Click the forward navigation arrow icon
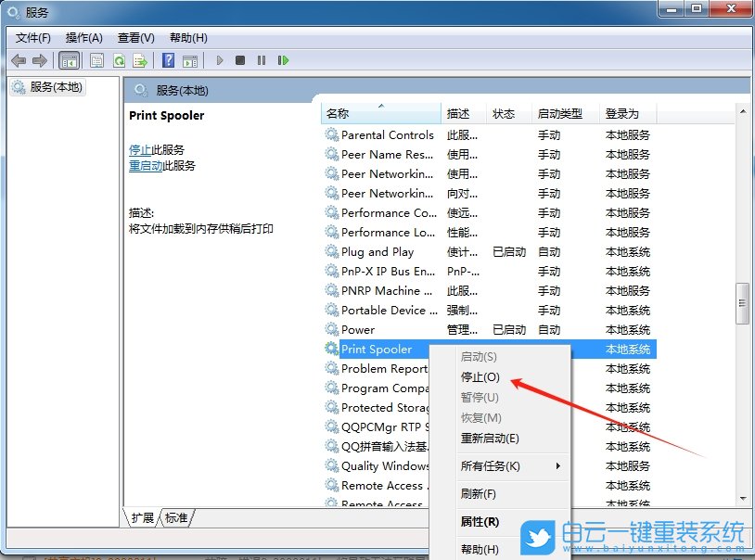This screenshot has width=755, height=560. click(38, 60)
